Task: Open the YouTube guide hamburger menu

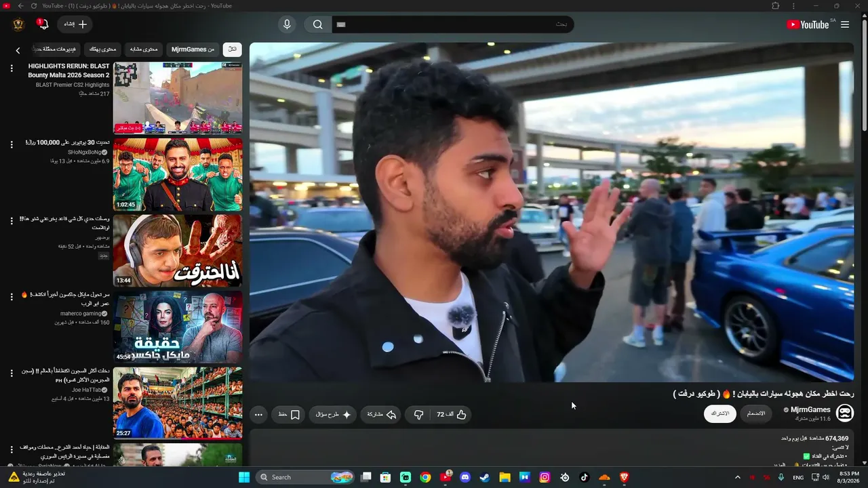Action: [845, 24]
